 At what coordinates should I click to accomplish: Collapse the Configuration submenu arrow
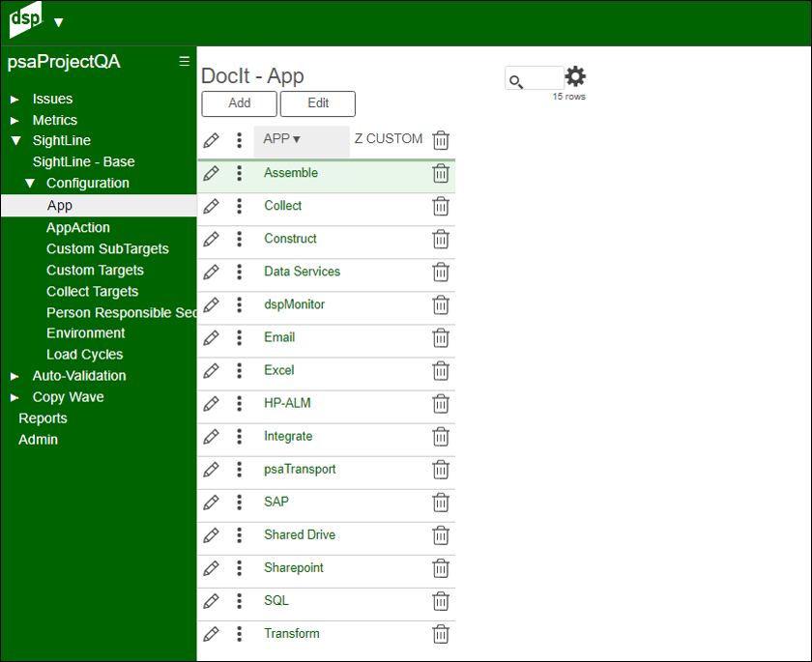pyautogui.click(x=30, y=184)
